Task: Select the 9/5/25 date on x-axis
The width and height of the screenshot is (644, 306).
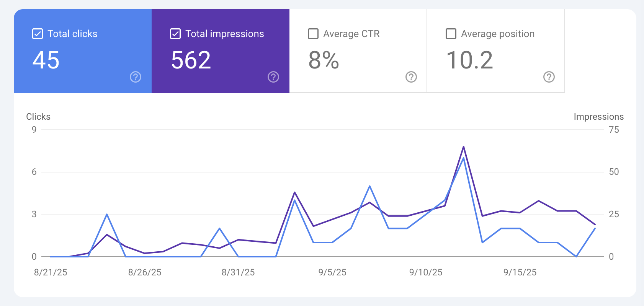Action: (332, 272)
